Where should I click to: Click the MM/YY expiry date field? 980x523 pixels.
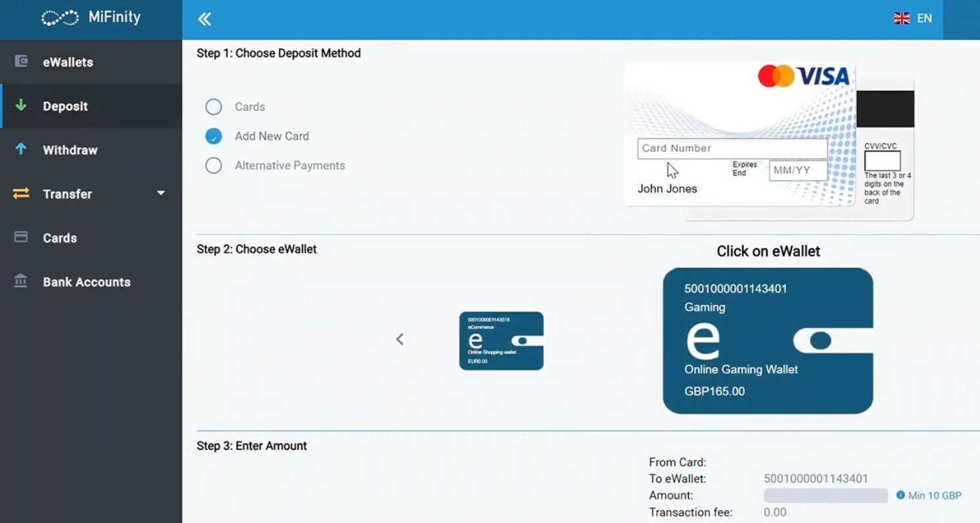[798, 171]
